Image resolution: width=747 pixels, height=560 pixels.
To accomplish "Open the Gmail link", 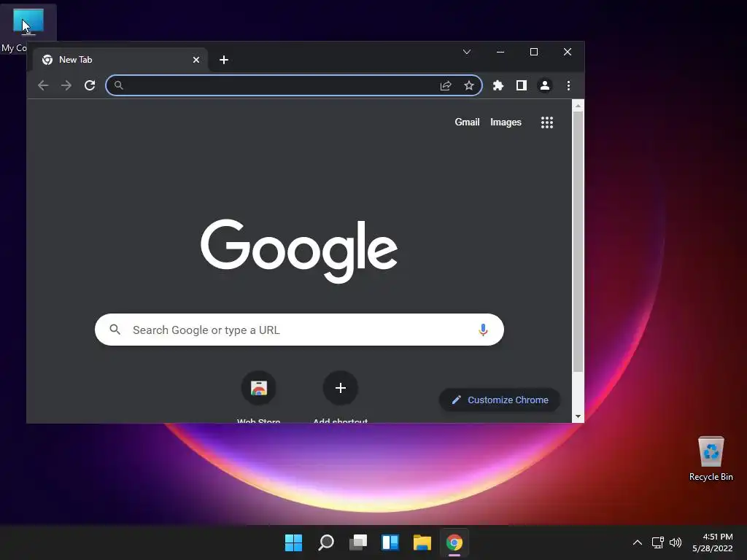I will point(467,122).
